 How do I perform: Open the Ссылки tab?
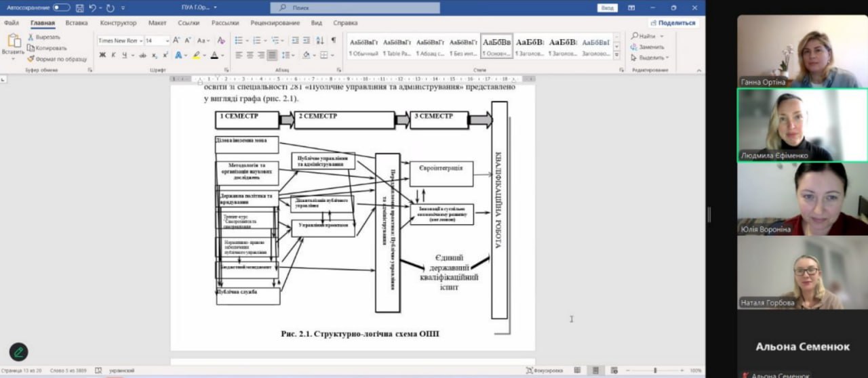pos(189,22)
